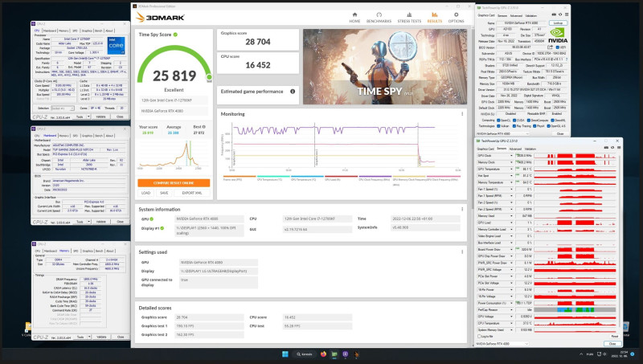Open Board Power Draw sensor dropdown arrow

(511, 249)
